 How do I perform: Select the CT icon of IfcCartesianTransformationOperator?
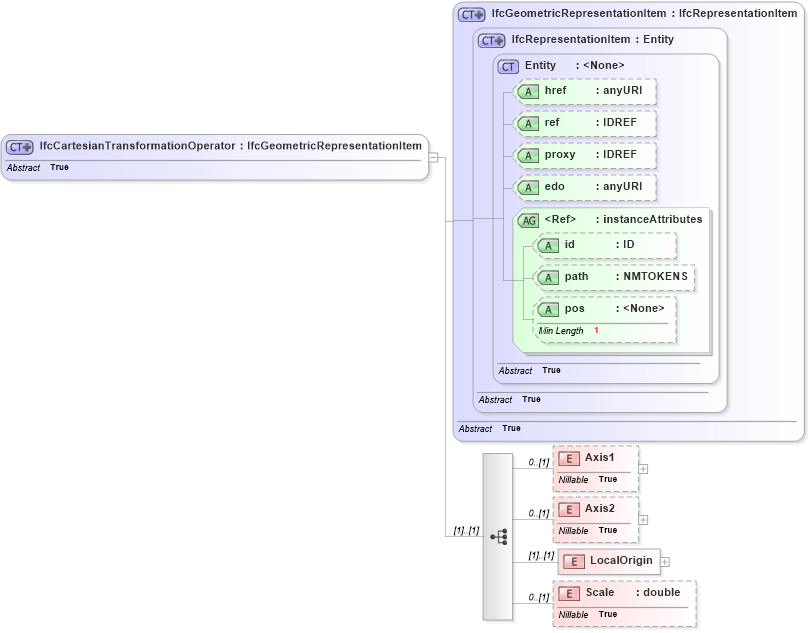tap(18, 146)
